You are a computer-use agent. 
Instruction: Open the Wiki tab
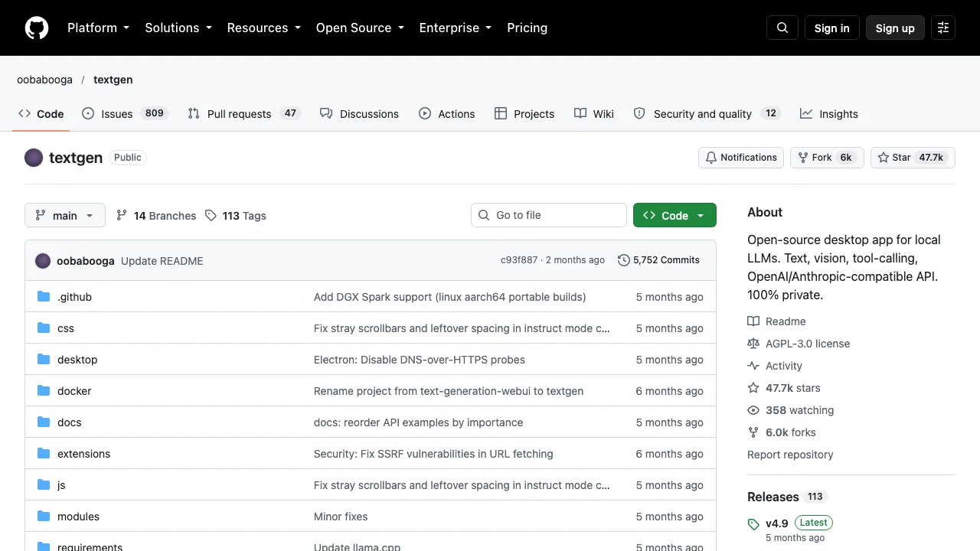tap(594, 114)
